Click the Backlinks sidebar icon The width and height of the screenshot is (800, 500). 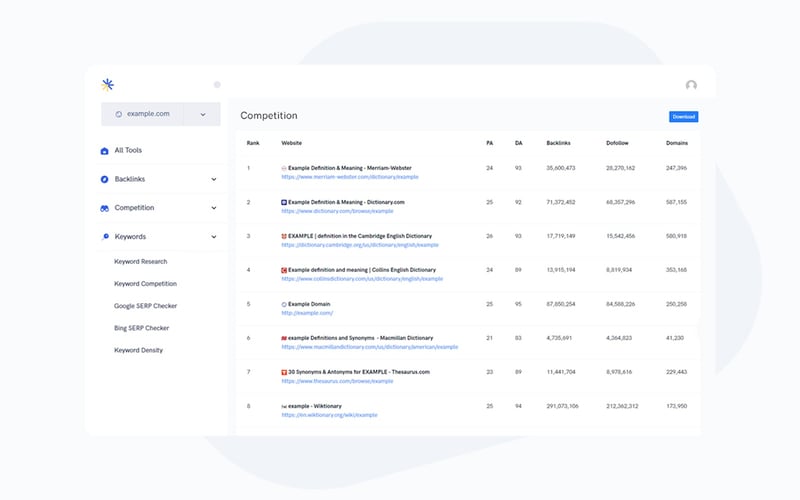105,179
